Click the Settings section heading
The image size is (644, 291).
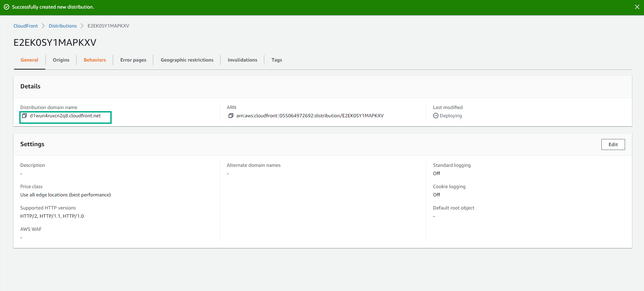coord(32,144)
